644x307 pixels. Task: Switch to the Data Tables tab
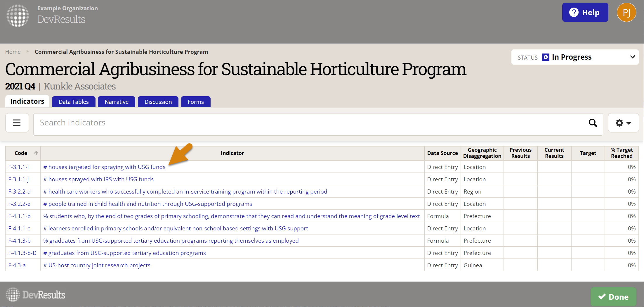(74, 102)
